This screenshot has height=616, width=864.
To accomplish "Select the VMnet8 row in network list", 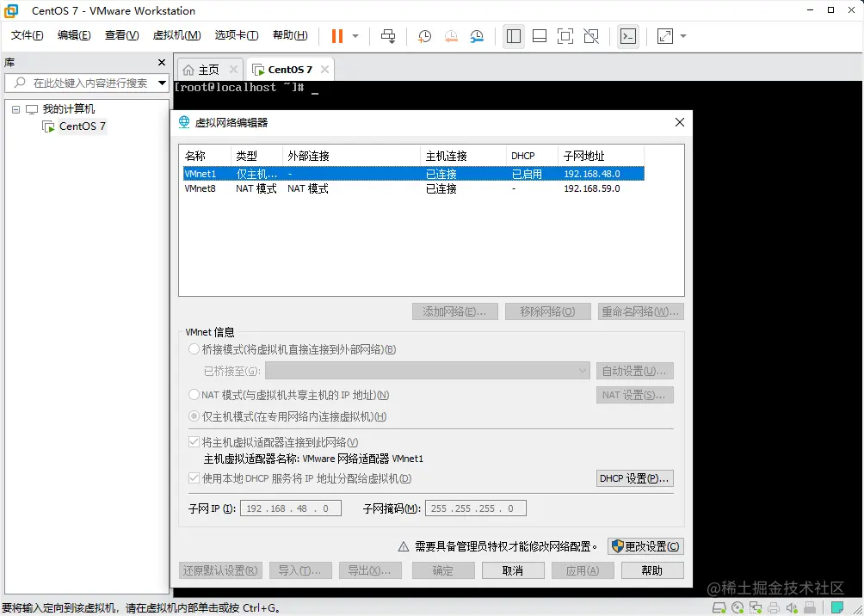I will click(x=414, y=188).
